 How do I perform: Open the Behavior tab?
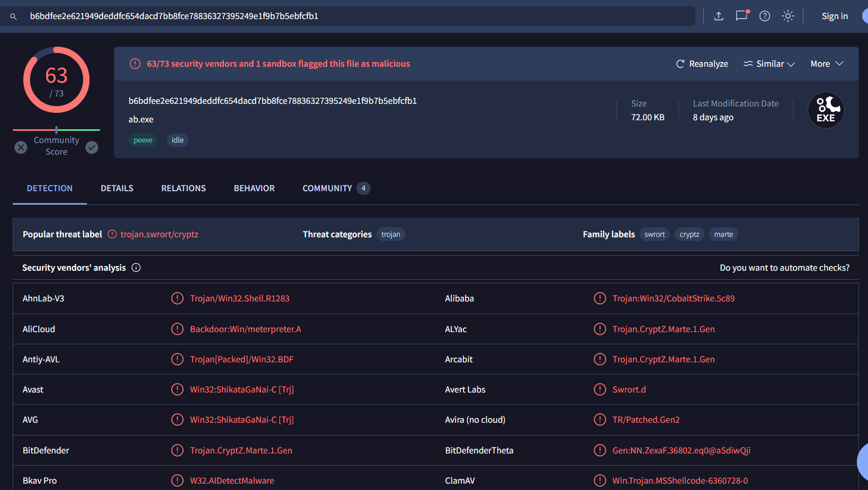254,188
